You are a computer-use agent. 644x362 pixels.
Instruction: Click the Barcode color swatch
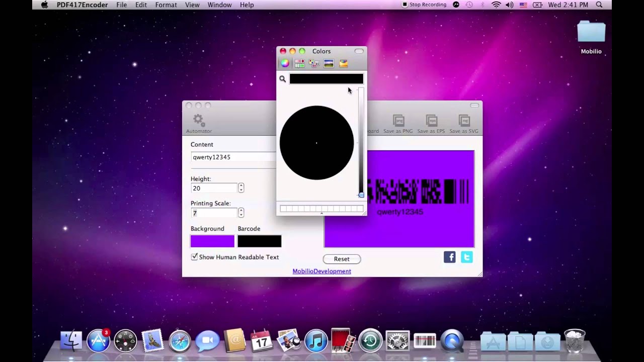259,241
